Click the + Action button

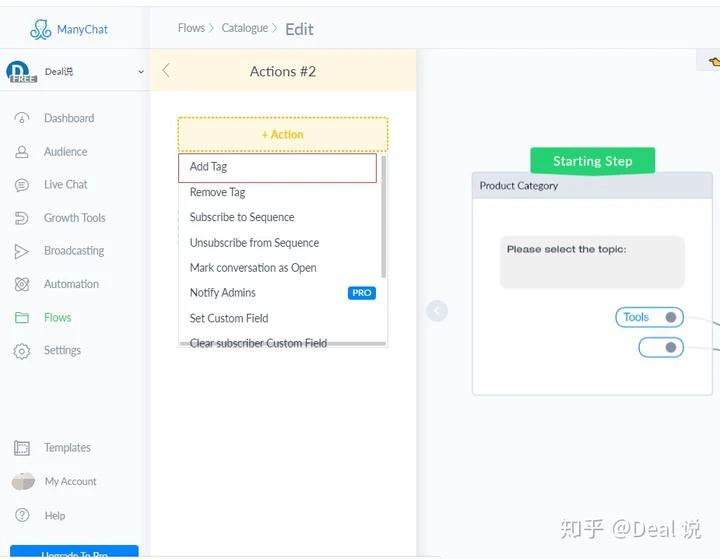[x=283, y=135]
